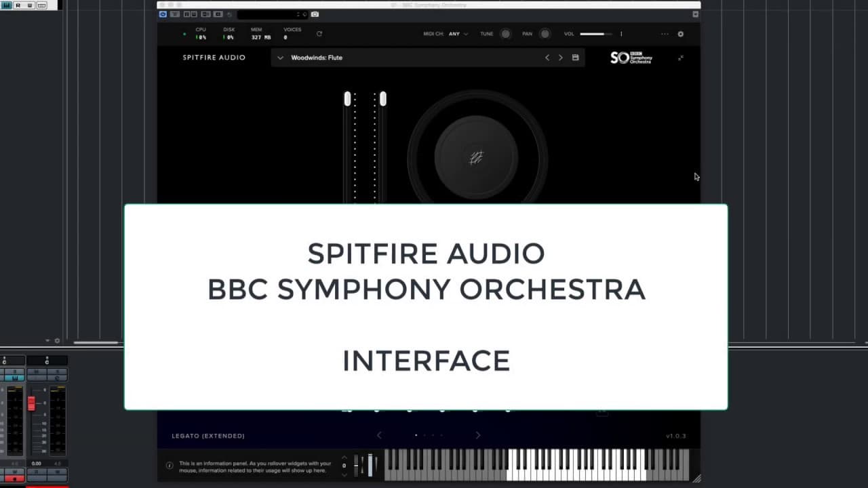This screenshot has height=488, width=868.
Task: Toggle the plugin window resize arrows icon
Action: 681,58
